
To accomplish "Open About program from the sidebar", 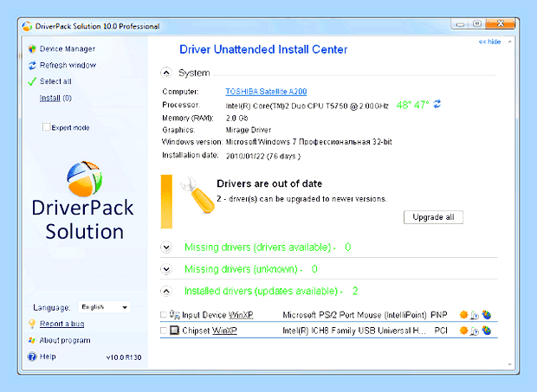I will [x=65, y=340].
